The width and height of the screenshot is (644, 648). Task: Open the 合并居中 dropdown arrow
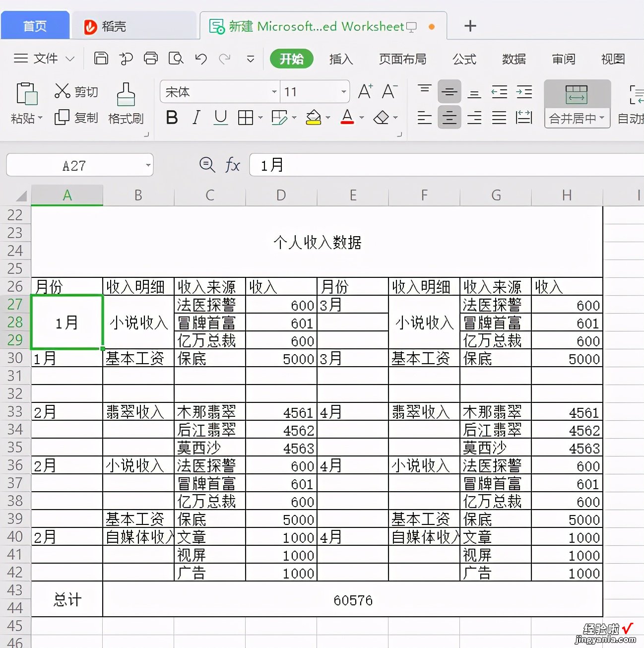(602, 118)
